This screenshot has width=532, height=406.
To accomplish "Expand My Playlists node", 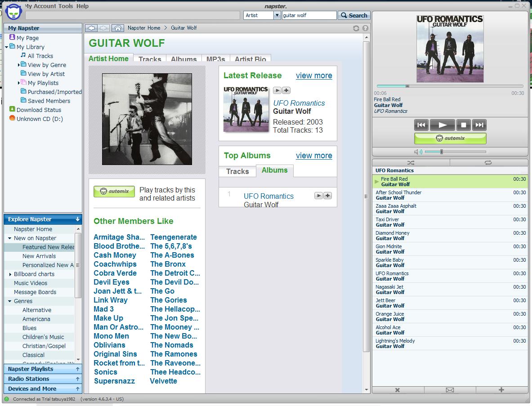I will (18, 83).
